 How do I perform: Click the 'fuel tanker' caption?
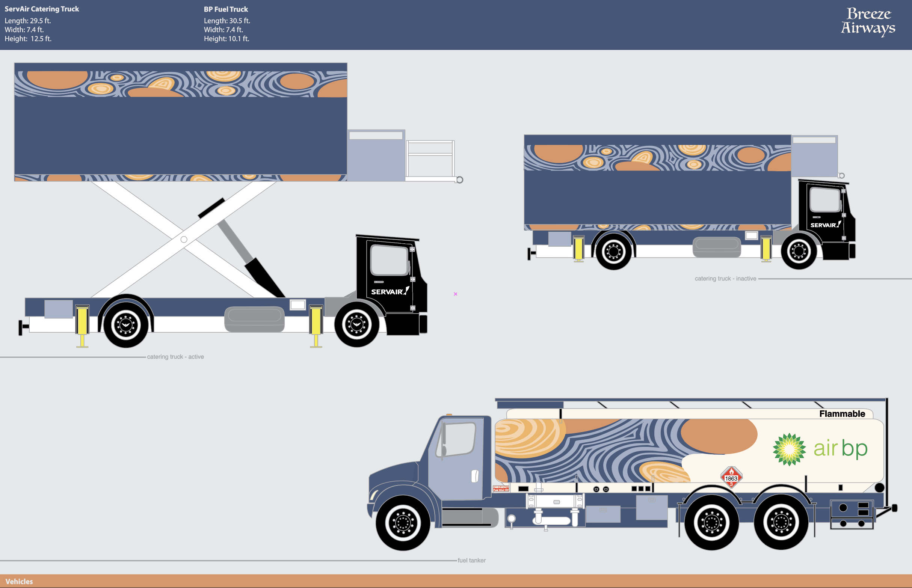click(x=472, y=560)
